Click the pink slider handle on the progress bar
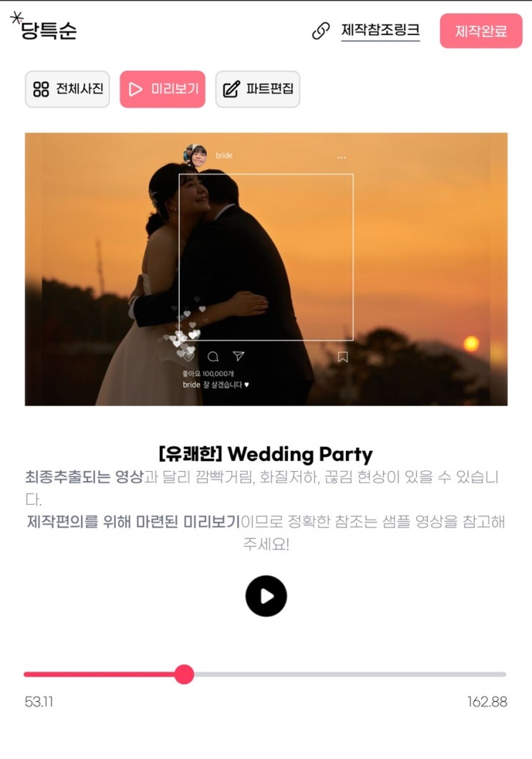This screenshot has width=532, height=759. [x=184, y=674]
